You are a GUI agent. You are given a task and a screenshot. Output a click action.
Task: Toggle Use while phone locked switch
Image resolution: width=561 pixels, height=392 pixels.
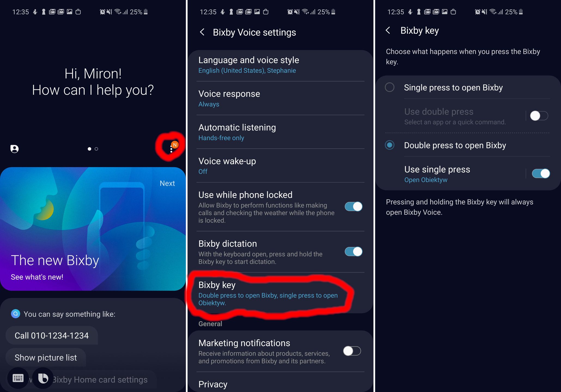click(353, 206)
